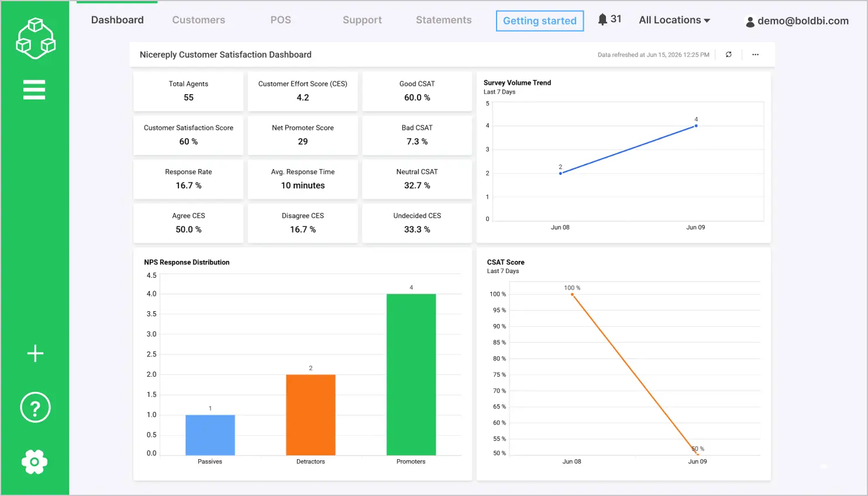
Task: Click the orange Detractors bar
Action: 311,415
